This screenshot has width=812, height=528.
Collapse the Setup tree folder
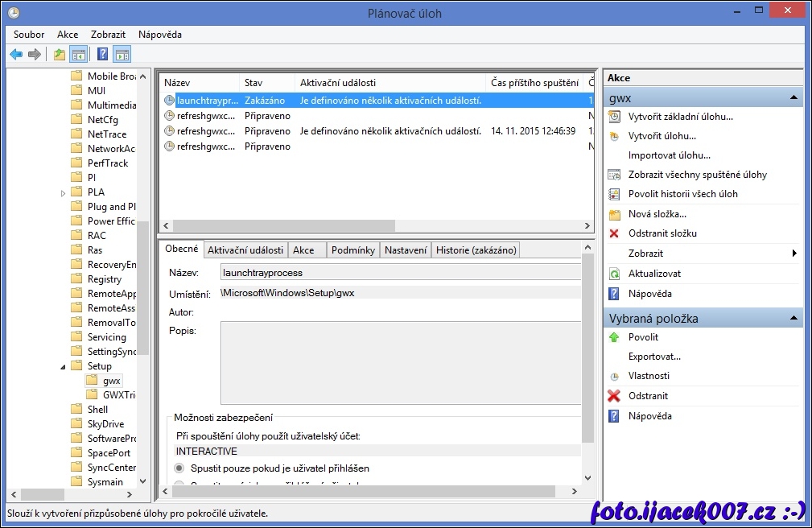tap(64, 366)
